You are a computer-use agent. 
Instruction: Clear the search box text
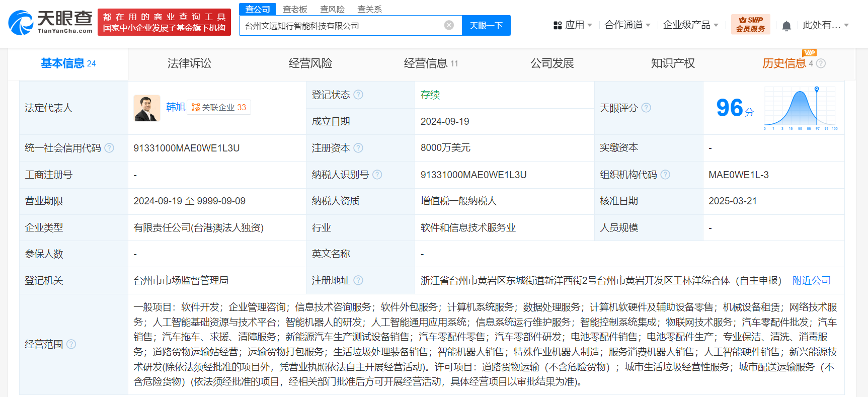[449, 25]
